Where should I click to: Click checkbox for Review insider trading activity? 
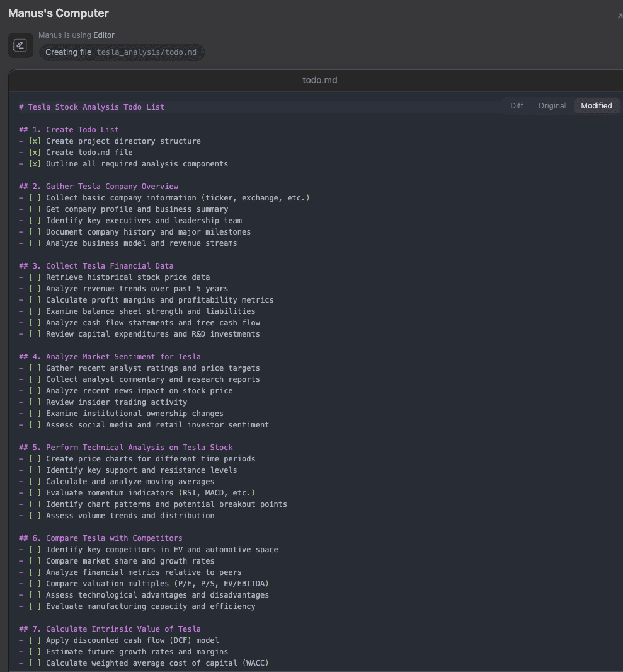35,402
